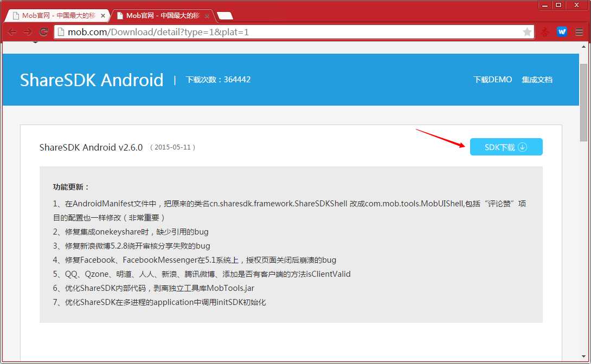
Task: Click the 功能更新 heading
Action: (71, 187)
